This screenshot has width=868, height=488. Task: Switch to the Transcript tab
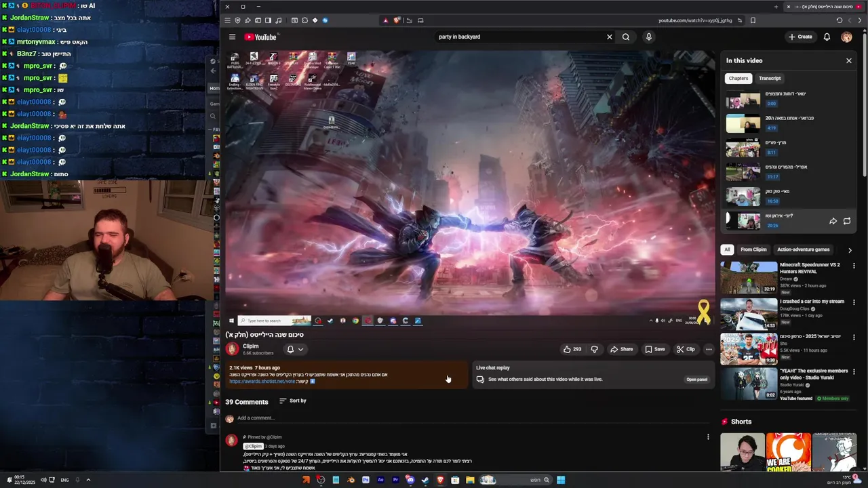point(770,79)
